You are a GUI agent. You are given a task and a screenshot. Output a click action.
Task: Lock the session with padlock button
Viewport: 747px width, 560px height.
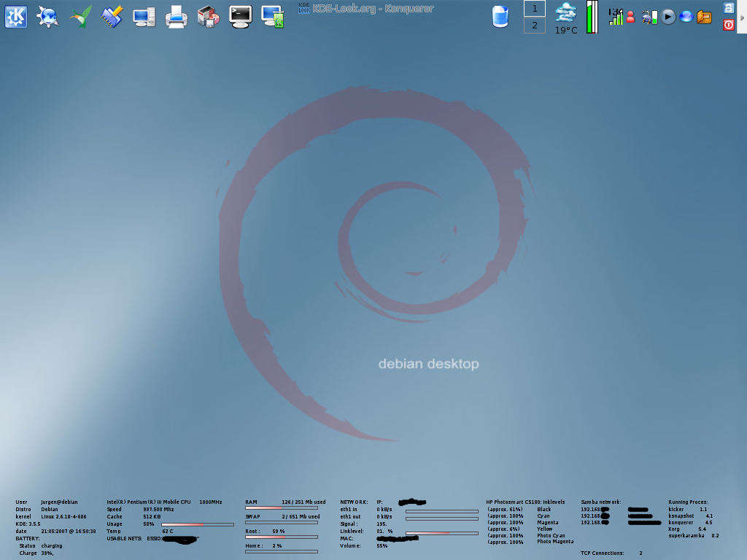[729, 7]
